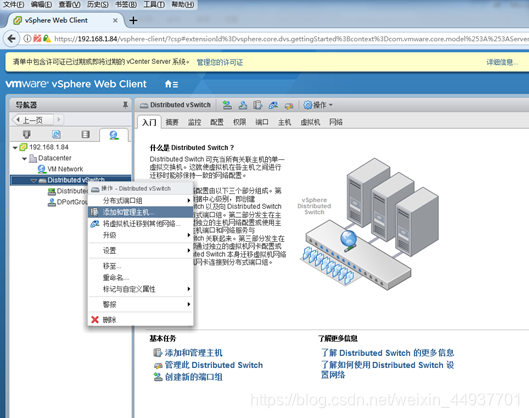
Task: Click the browser back arrow button
Action: (x=11, y=39)
